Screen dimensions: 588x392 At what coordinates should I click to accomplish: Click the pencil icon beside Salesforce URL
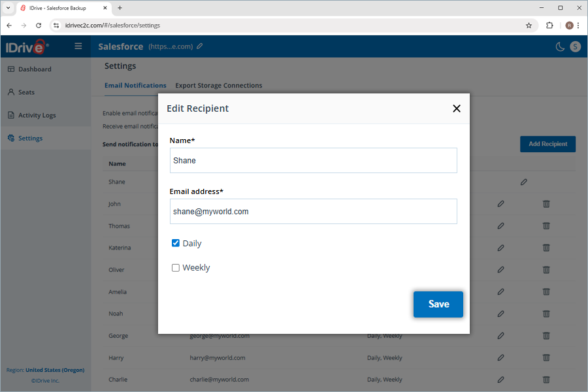(x=200, y=46)
